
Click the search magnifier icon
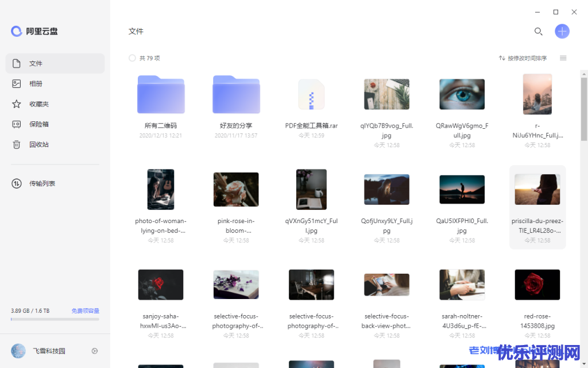[538, 32]
